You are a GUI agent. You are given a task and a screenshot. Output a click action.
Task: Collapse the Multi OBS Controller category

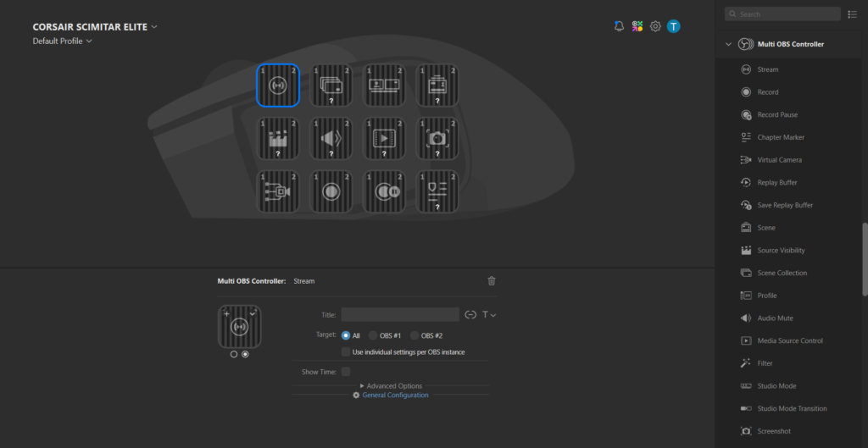(x=728, y=44)
